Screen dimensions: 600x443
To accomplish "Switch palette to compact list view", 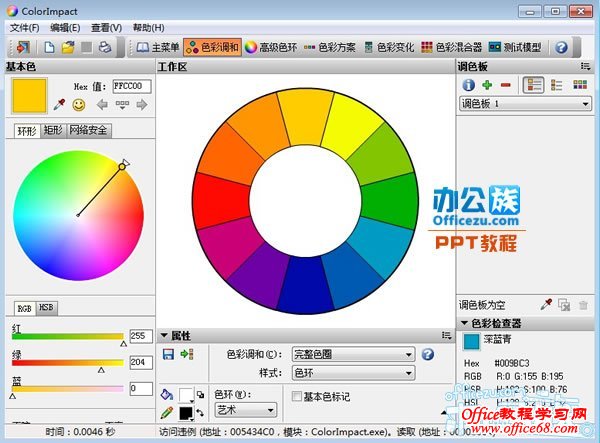I will 557,85.
